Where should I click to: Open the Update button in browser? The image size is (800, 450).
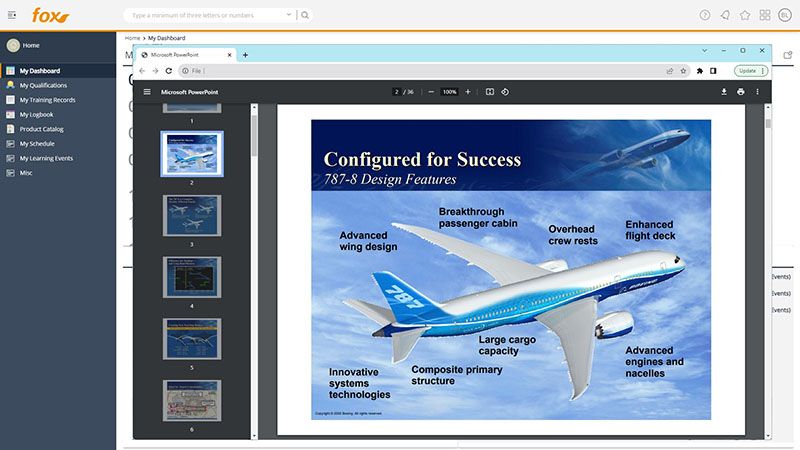pos(750,71)
